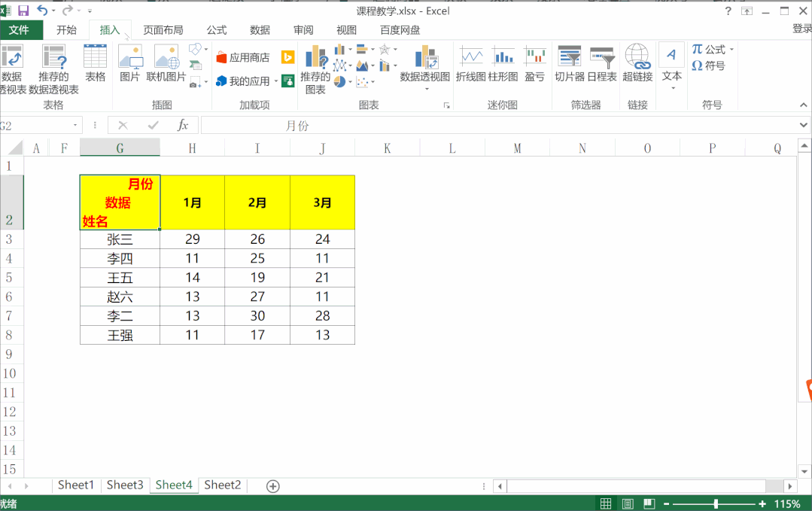Click the zoom slider handle
Viewport: 812px width, 511px height.
pyautogui.click(x=716, y=503)
